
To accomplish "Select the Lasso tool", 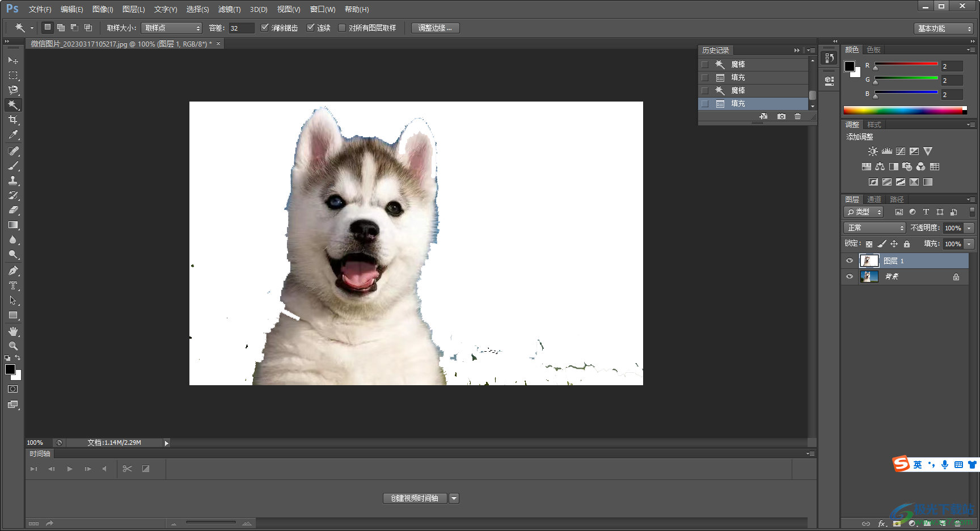I will click(x=13, y=90).
